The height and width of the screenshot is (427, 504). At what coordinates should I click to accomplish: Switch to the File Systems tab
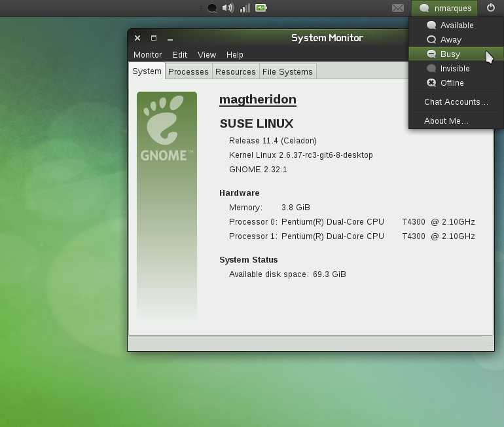pyautogui.click(x=287, y=71)
